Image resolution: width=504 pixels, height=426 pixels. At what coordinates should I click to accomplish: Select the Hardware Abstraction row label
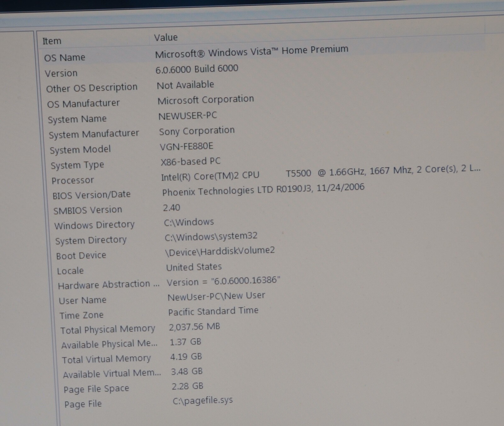tap(109, 285)
